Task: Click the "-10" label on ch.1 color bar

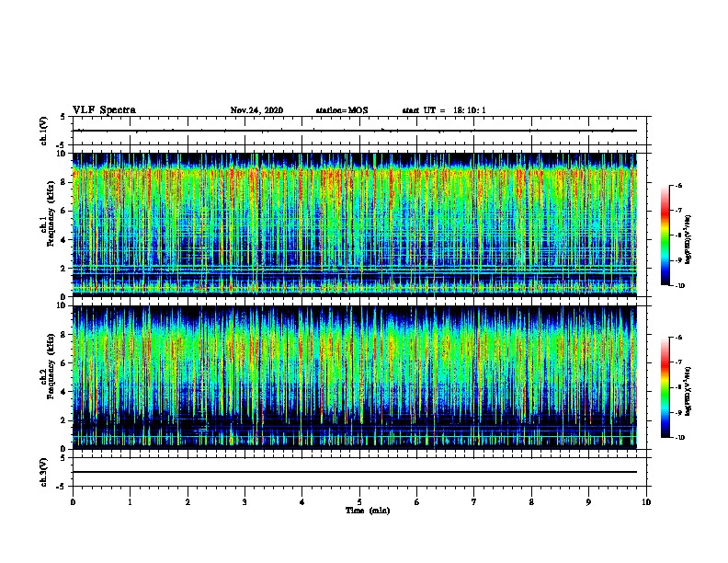Action: (680, 286)
